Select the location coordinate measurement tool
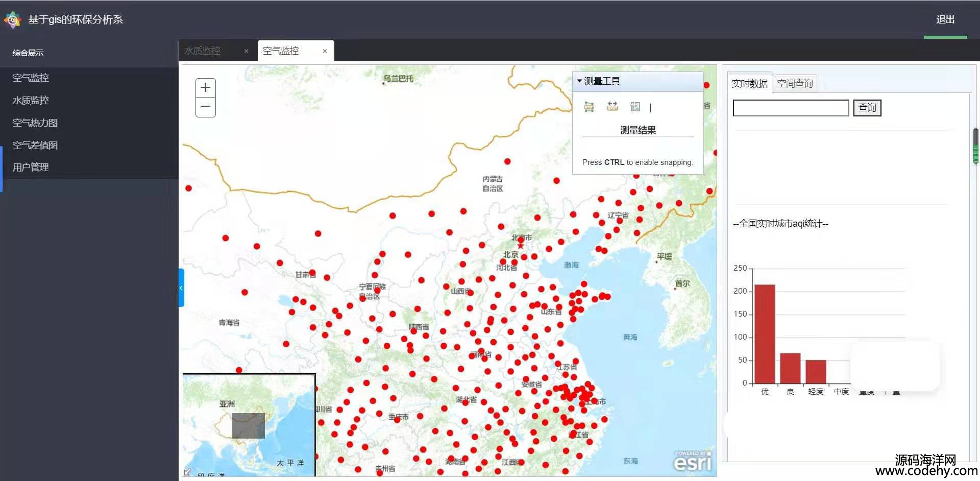 [635, 106]
